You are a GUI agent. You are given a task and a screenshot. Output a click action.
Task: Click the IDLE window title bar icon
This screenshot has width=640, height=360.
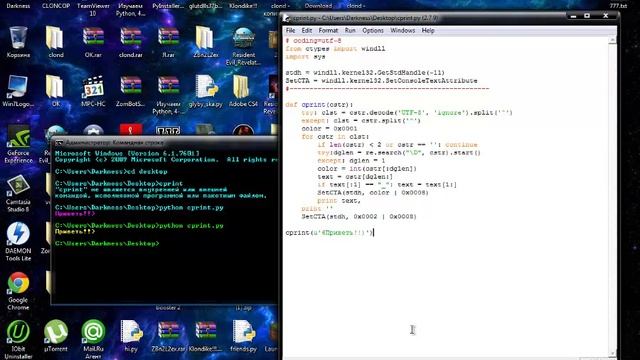click(x=287, y=18)
